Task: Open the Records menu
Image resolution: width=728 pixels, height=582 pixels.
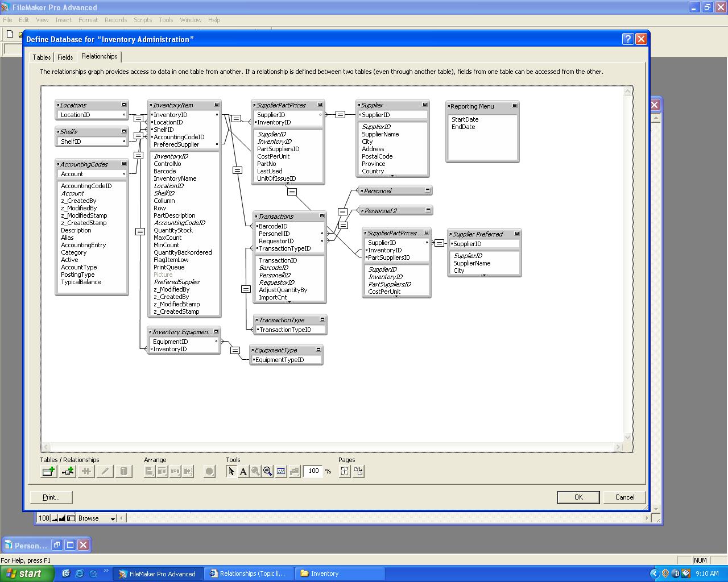Action: point(115,20)
